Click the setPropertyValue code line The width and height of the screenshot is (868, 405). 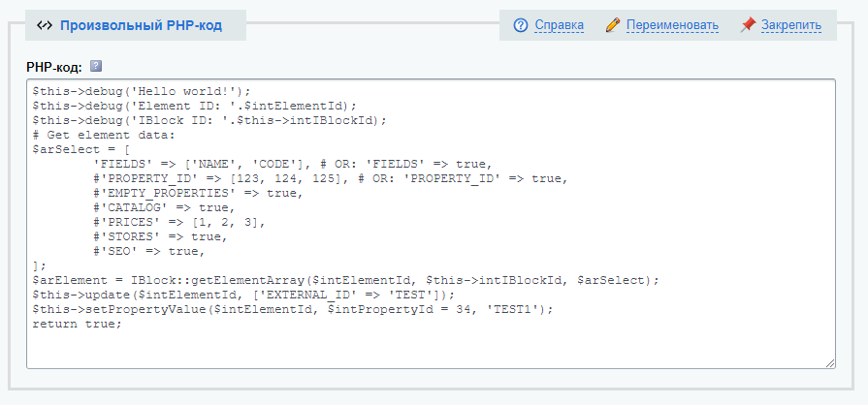pos(291,309)
